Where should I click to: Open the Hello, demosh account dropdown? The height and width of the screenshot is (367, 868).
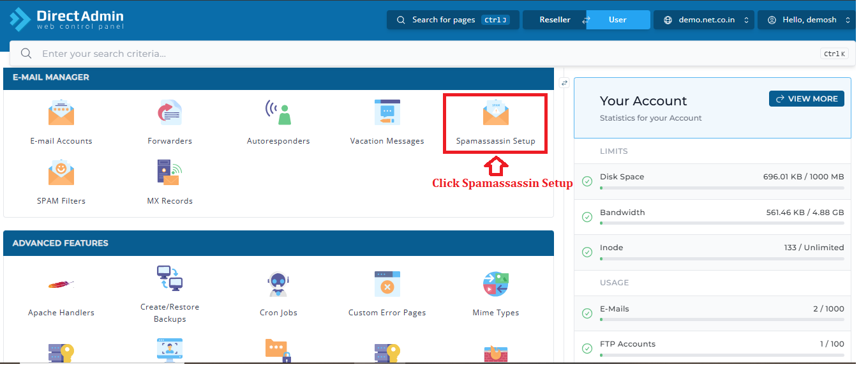tap(806, 20)
